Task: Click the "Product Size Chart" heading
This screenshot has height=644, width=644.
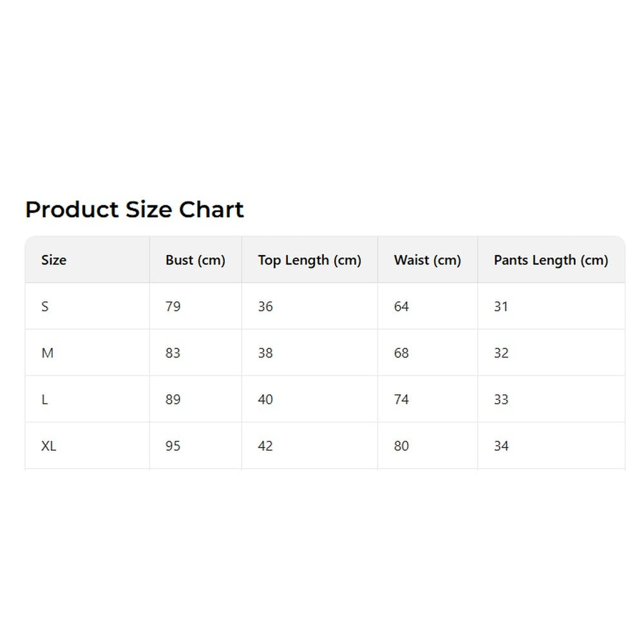Action: pos(134,210)
